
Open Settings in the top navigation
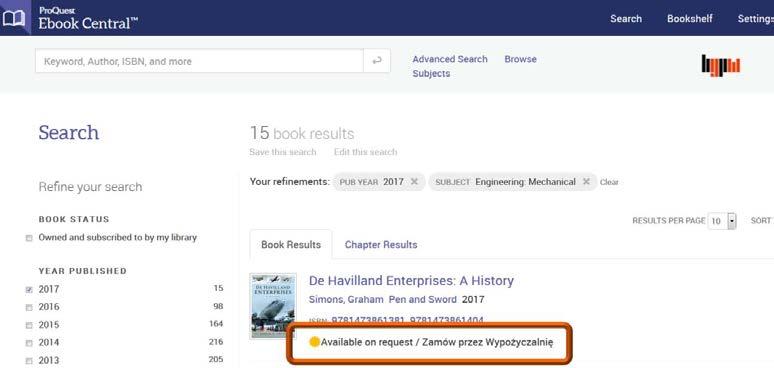[x=755, y=19]
